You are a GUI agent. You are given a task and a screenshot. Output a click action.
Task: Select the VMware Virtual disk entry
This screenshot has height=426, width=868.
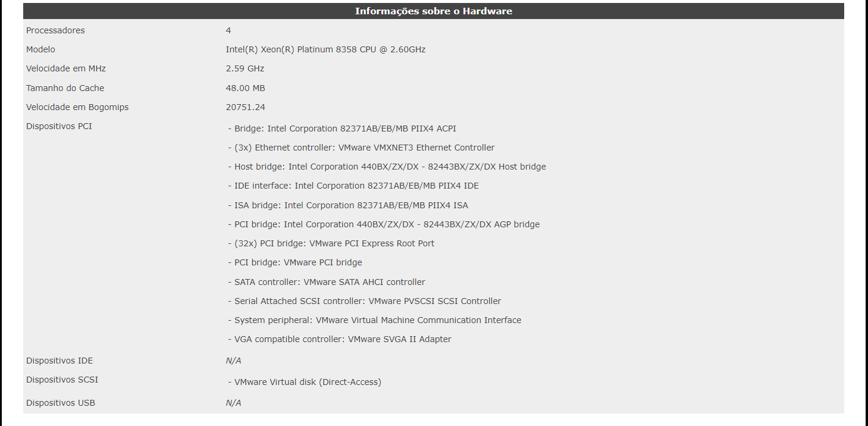[x=305, y=382]
